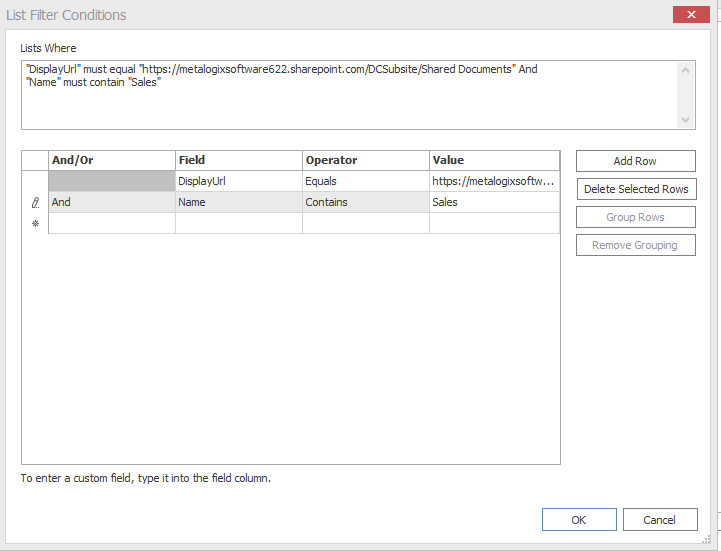Viewport: 721px width, 551px height.
Task: Edit the Sales value cell
Action: 494,202
